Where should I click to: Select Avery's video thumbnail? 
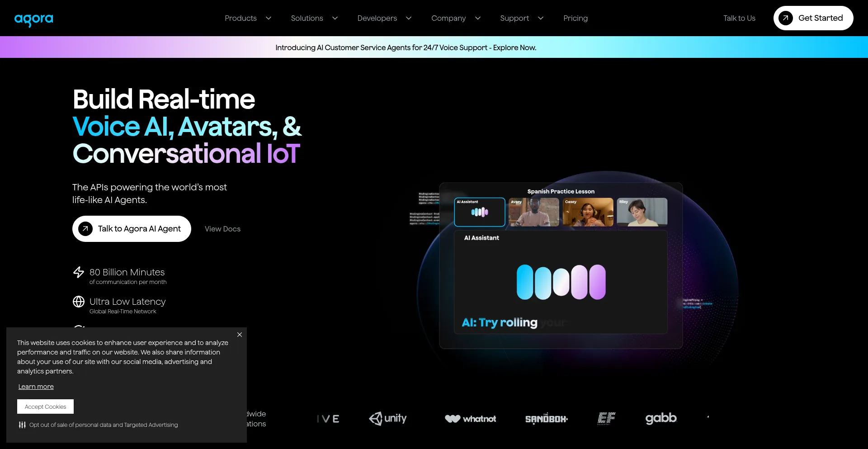tap(534, 212)
